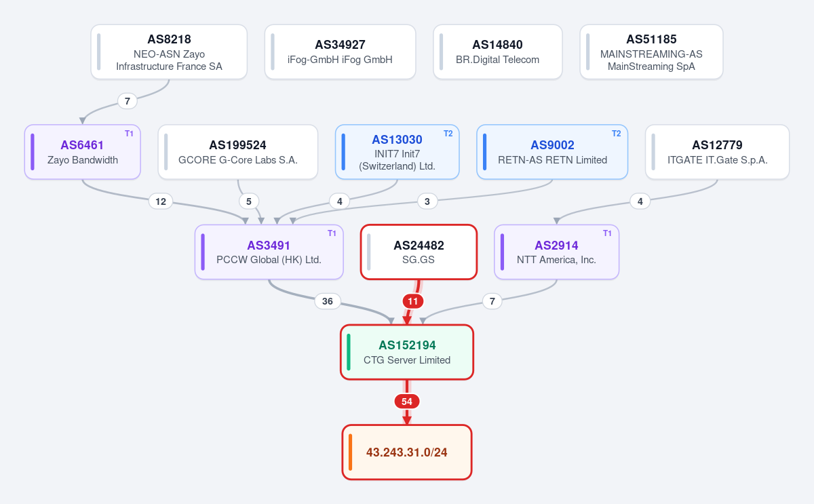814x504 pixels.
Task: Click the AS34927 iFog GmbH node
Action: tap(340, 52)
